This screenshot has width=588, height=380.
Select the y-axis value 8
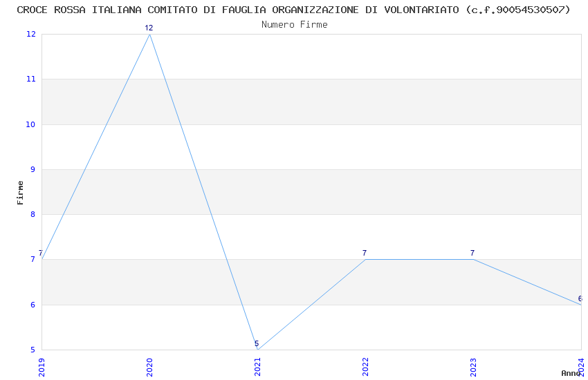click(x=33, y=214)
